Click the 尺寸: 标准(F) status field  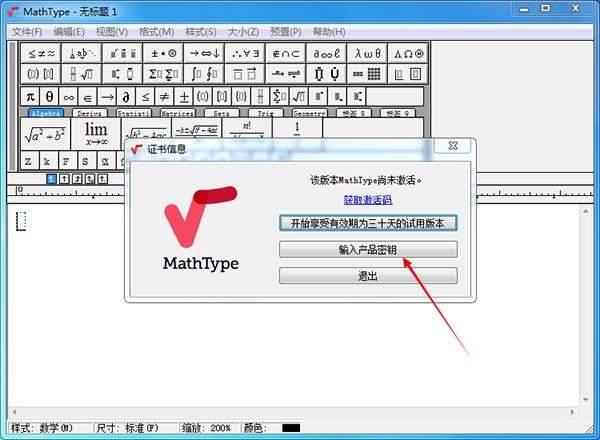tap(136, 428)
